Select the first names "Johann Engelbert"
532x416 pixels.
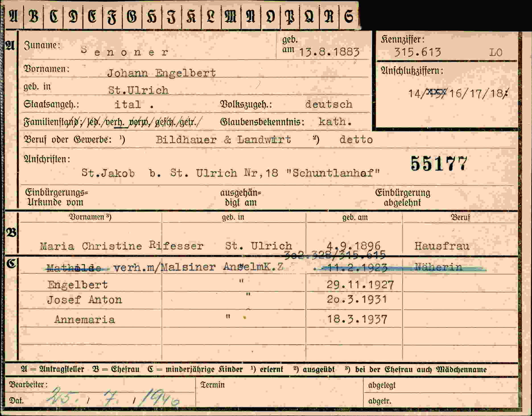[x=161, y=73]
